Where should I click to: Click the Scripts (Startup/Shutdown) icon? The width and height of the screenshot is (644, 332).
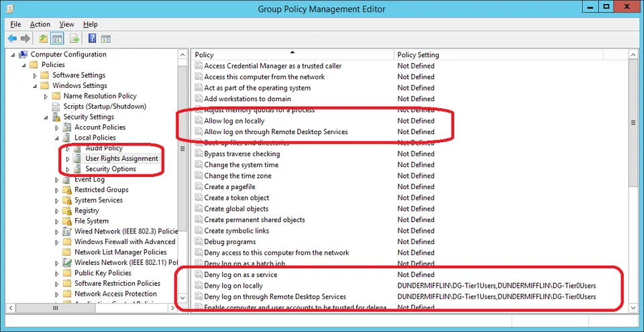pos(56,107)
